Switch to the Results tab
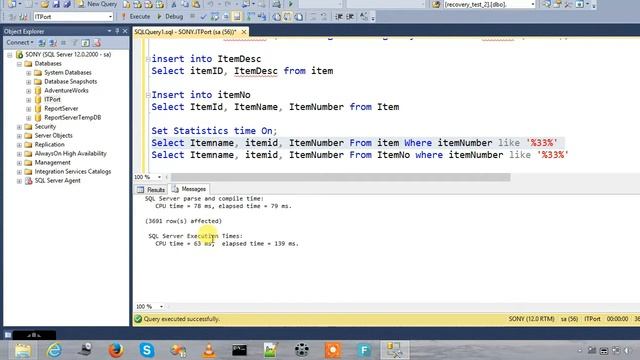The width and height of the screenshot is (640, 360). point(151,189)
